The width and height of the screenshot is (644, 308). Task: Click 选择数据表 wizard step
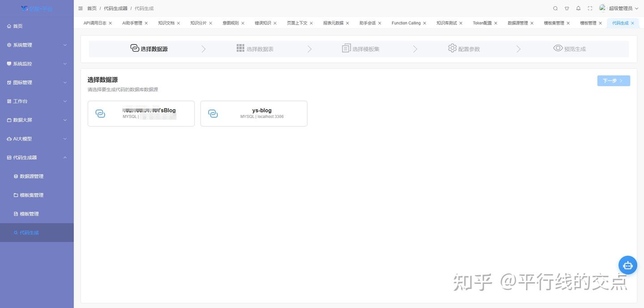coord(255,49)
